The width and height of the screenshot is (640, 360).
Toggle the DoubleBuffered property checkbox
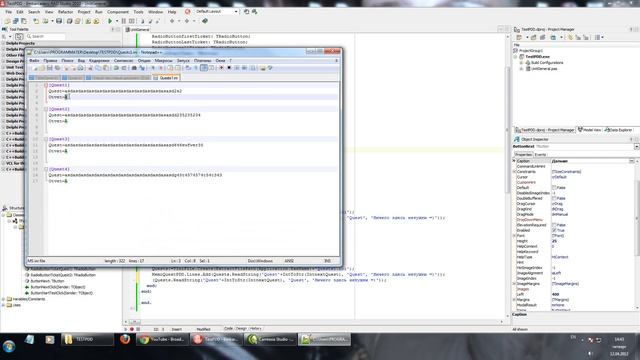click(x=554, y=198)
